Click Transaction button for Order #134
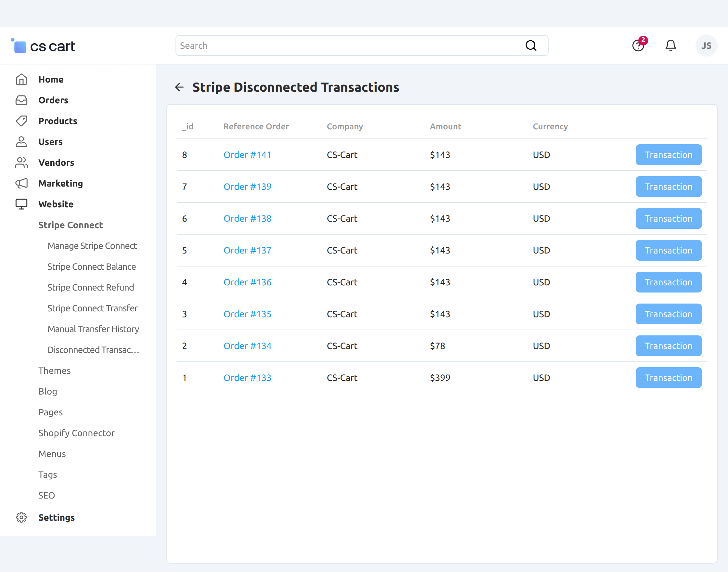Image resolution: width=728 pixels, height=572 pixels. click(669, 345)
